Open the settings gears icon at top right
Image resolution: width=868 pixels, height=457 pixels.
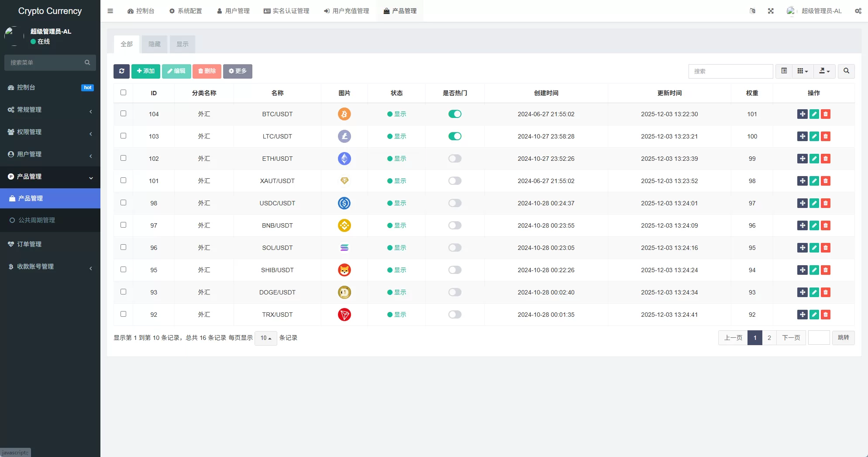[858, 11]
